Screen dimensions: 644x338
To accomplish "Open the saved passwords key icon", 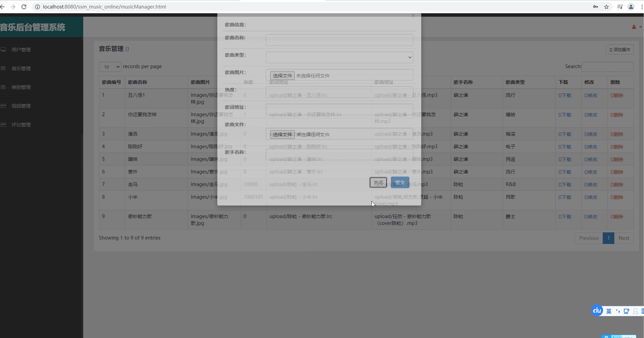I will (x=596, y=7).
